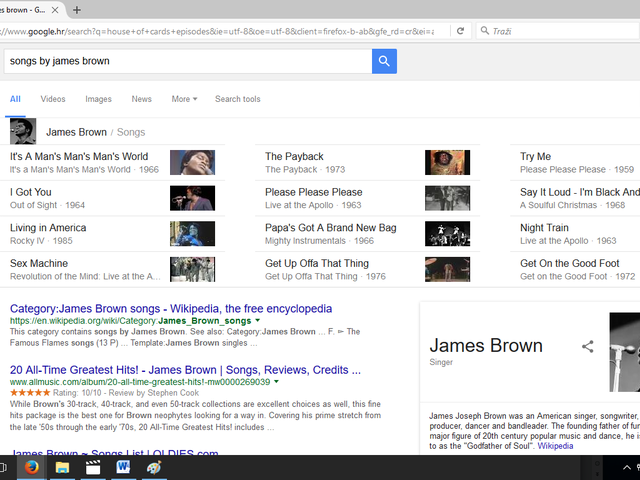
Task: Click inside the Google search query field
Action: 188,61
